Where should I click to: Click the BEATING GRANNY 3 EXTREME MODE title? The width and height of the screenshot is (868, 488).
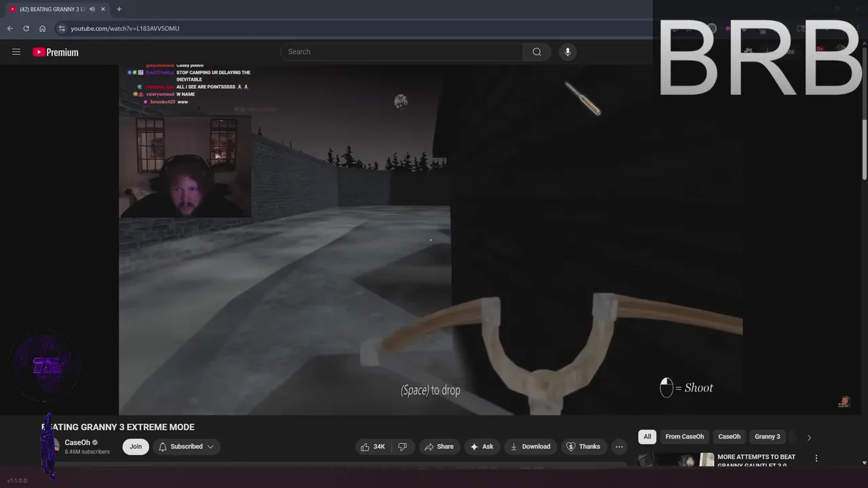(x=118, y=427)
